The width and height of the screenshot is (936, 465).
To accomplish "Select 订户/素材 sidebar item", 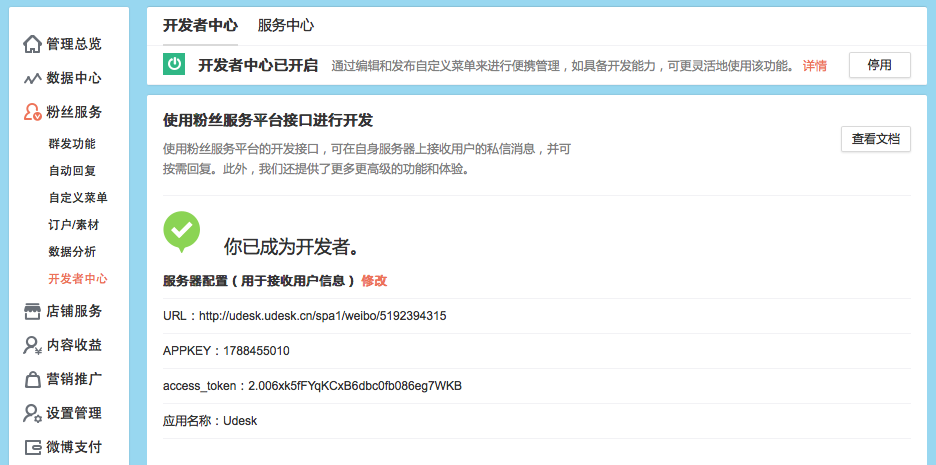I will point(74,225).
